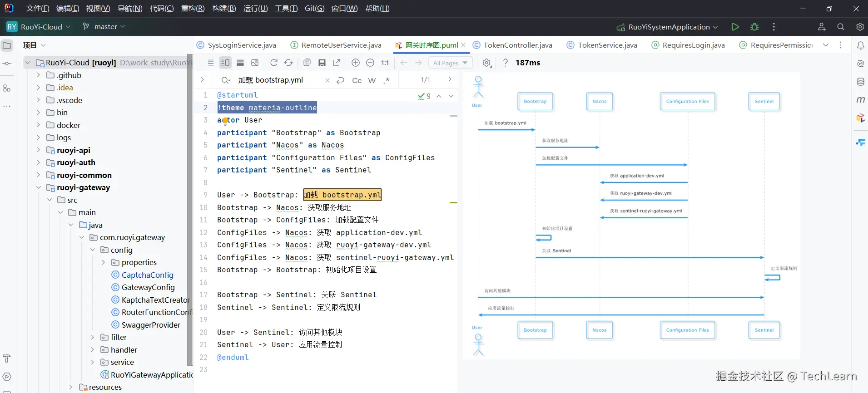This screenshot has height=393, width=868.
Task: Switch to TokenController.java tab
Action: 512,45
